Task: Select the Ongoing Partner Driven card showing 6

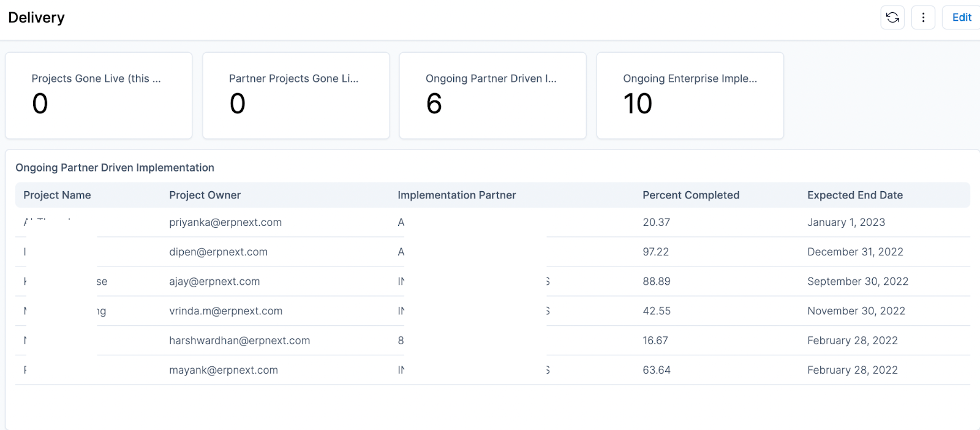Action: pos(492,96)
